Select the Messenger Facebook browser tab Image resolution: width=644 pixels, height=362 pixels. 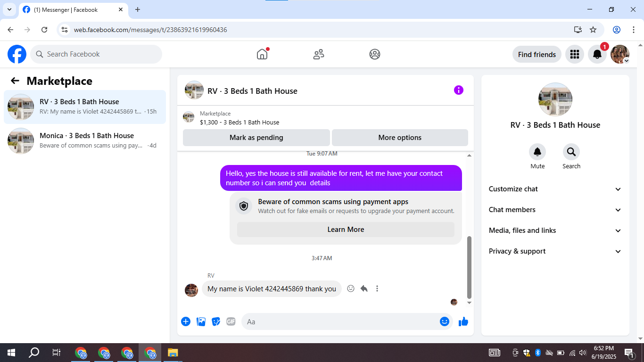click(73, 10)
